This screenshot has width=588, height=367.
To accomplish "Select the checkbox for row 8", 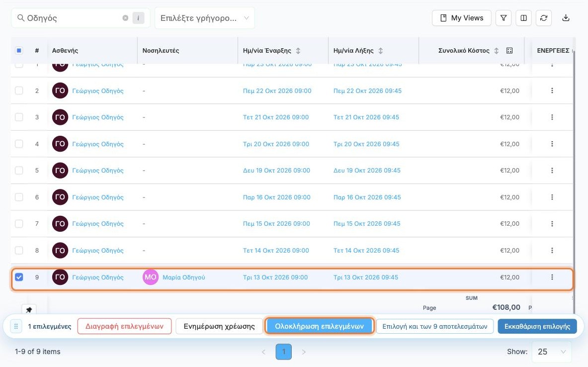I will 19,251.
